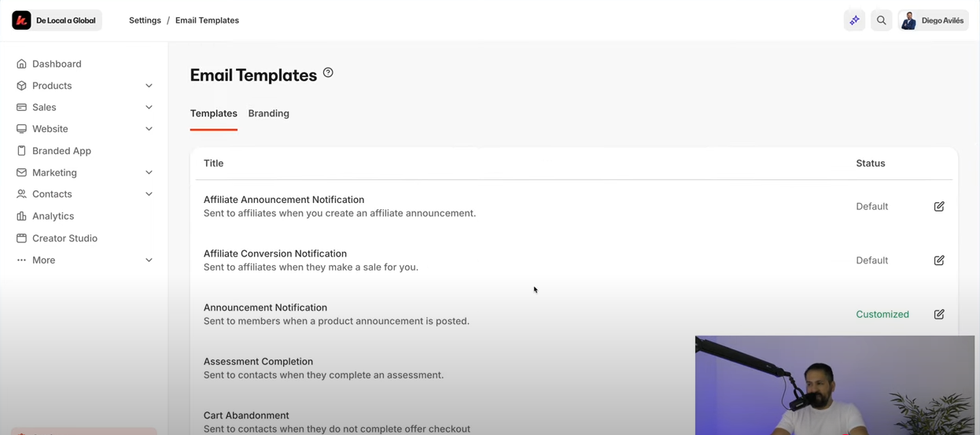Viewport: 980px width, 435px height.
Task: Select Affiliate Conversion Notification title
Action: pos(275,253)
